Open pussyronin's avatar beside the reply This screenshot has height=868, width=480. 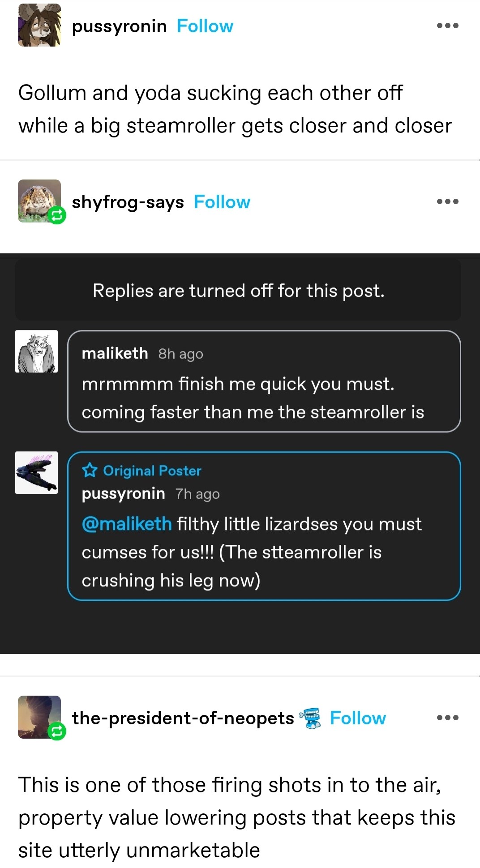pos(37,473)
